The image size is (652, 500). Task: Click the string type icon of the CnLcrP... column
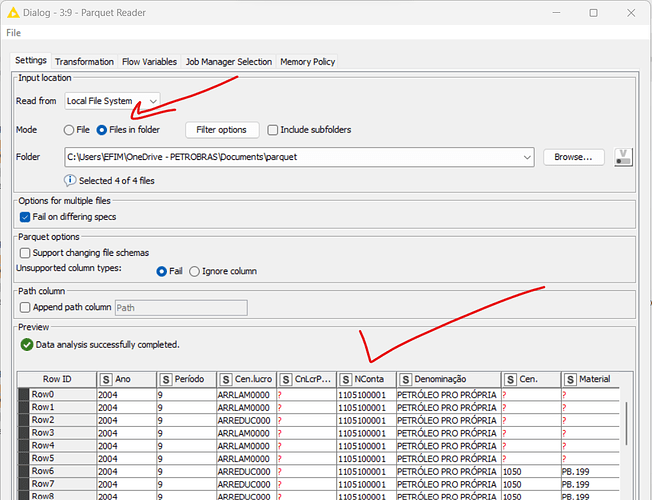[x=285, y=379]
